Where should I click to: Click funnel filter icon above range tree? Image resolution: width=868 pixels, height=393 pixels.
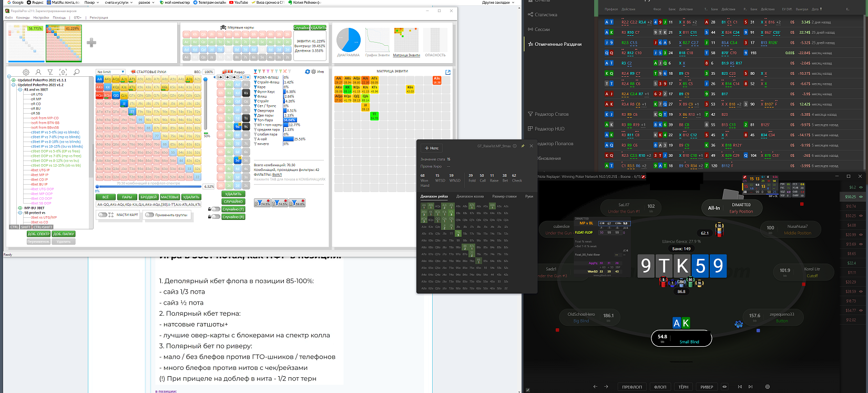50,72
